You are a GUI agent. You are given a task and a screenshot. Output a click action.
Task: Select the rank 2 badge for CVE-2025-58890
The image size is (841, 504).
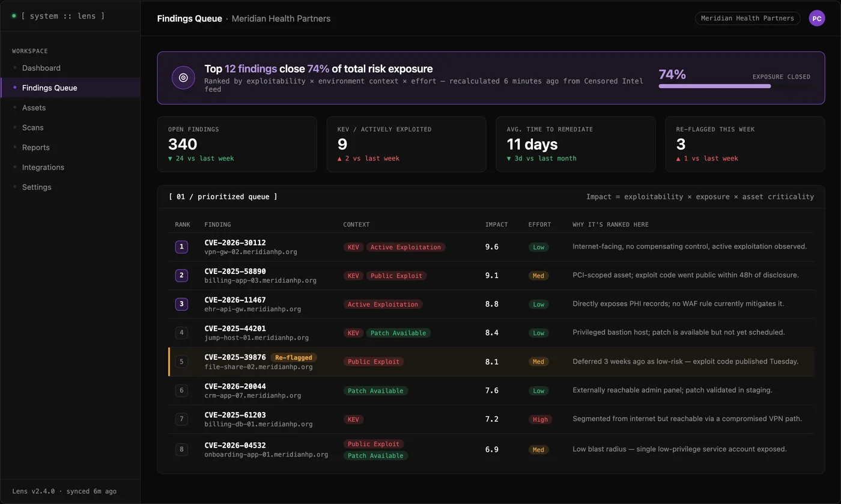181,276
